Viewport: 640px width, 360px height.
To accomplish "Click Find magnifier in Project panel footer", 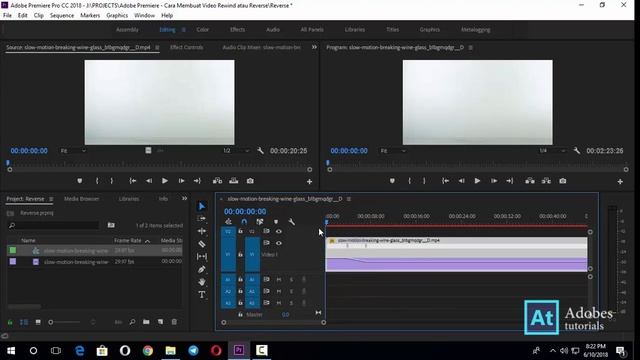I will tap(132, 322).
